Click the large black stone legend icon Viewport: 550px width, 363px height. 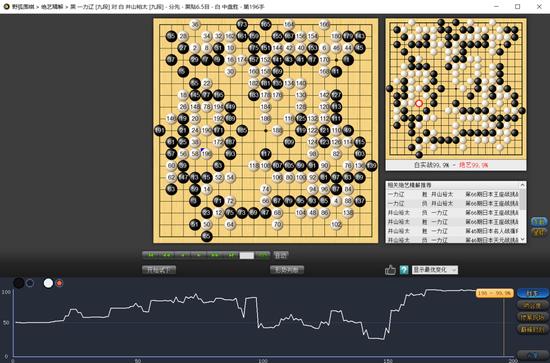19,283
